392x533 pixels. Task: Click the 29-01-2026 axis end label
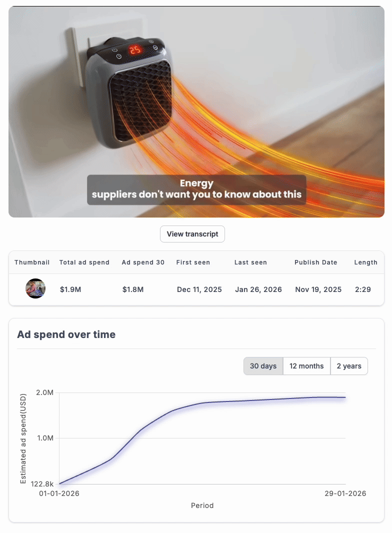[345, 493]
